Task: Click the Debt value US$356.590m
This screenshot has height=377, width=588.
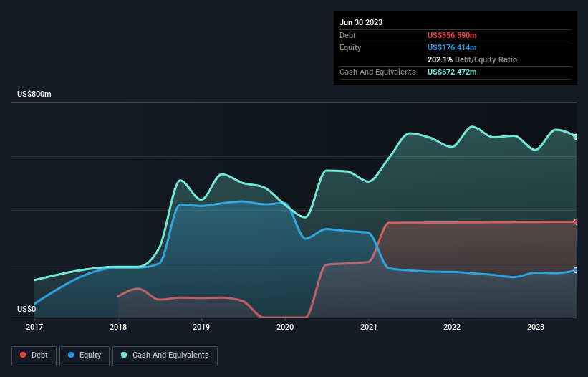Action: 452,35
